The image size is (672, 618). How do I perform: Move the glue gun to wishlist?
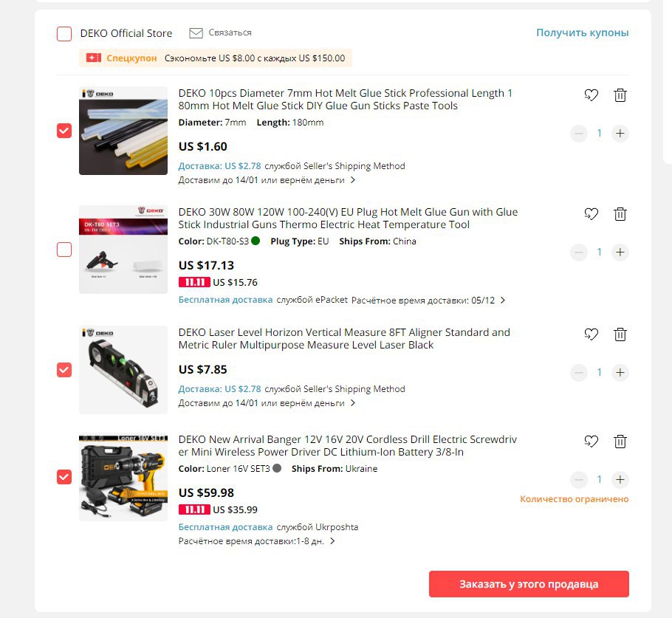click(591, 214)
